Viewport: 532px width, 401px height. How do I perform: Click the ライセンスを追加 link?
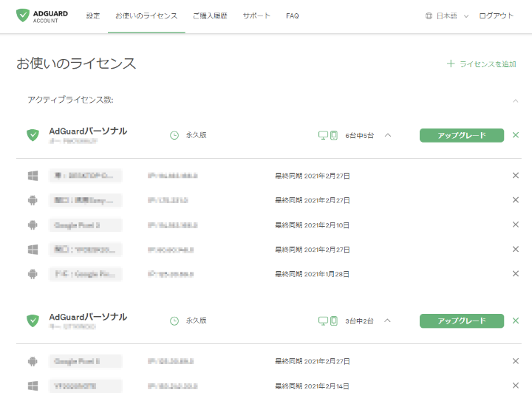(x=482, y=64)
